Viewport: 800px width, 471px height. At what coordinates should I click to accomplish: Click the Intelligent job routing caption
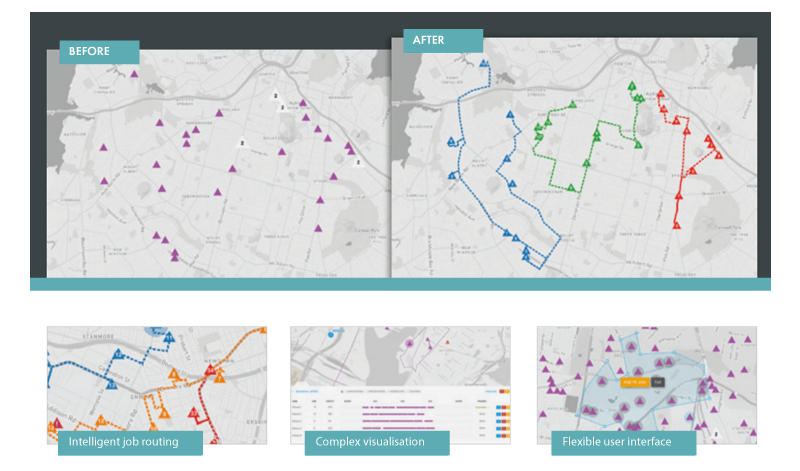click(x=130, y=441)
